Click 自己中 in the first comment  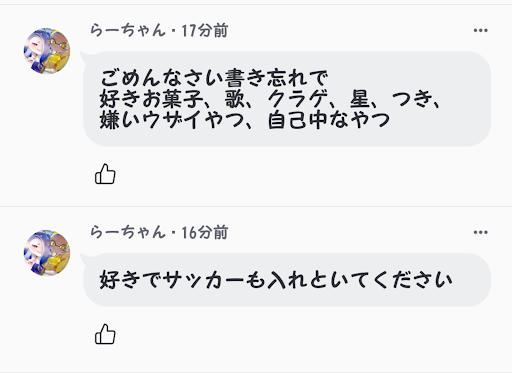pyautogui.click(x=299, y=120)
